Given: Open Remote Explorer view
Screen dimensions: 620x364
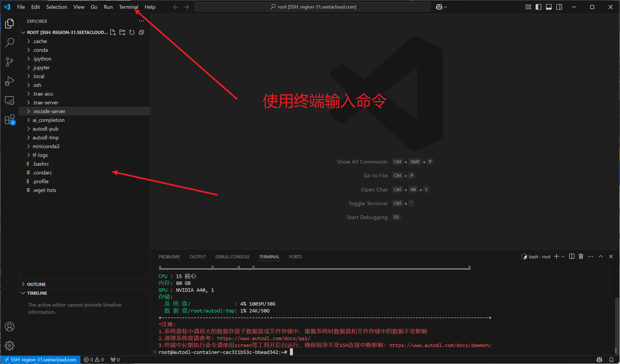Looking at the screenshot, I should [10, 100].
